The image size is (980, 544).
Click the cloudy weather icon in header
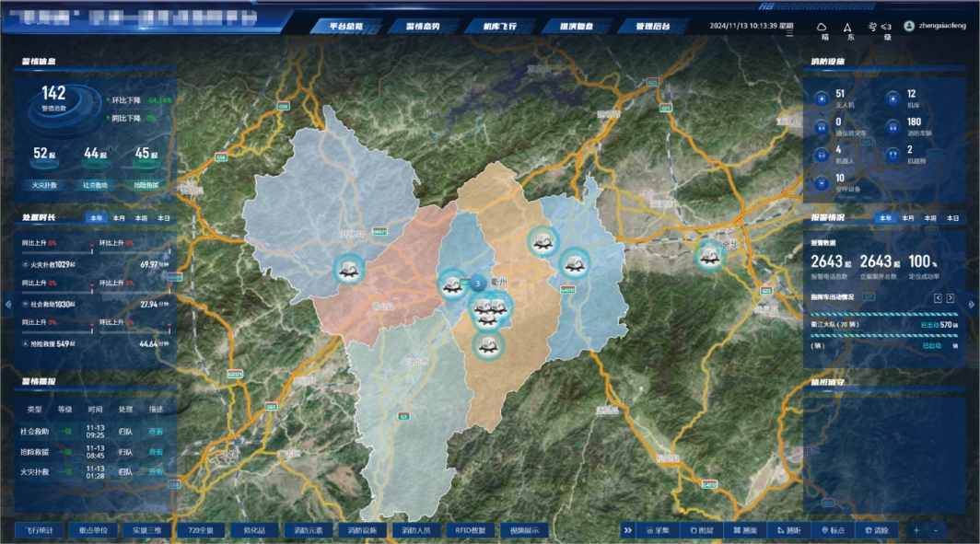[x=822, y=28]
